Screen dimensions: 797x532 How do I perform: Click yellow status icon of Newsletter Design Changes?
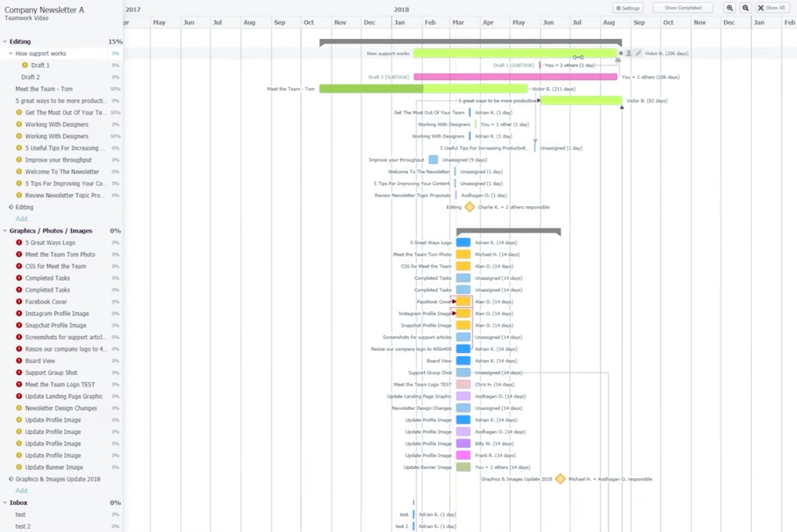(19, 408)
